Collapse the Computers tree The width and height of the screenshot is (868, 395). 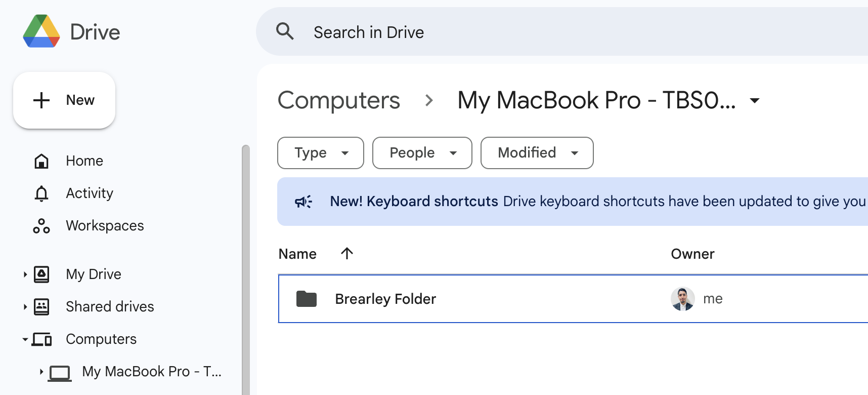pos(25,339)
